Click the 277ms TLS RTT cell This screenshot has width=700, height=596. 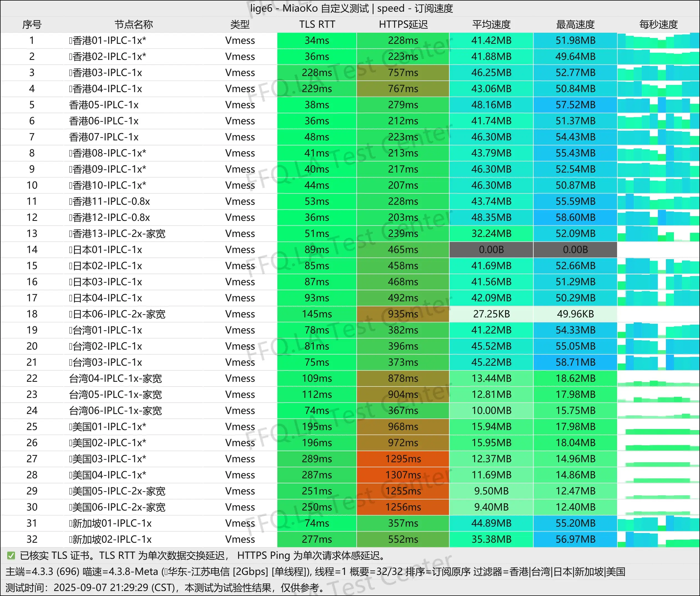pos(317,539)
